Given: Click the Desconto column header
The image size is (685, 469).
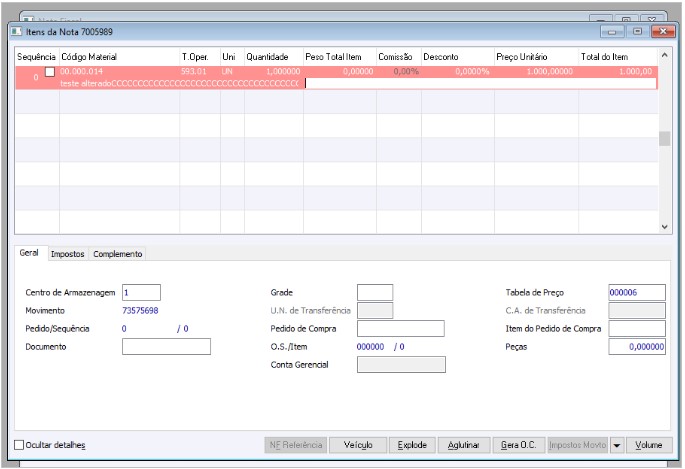Looking at the screenshot, I should 457,57.
